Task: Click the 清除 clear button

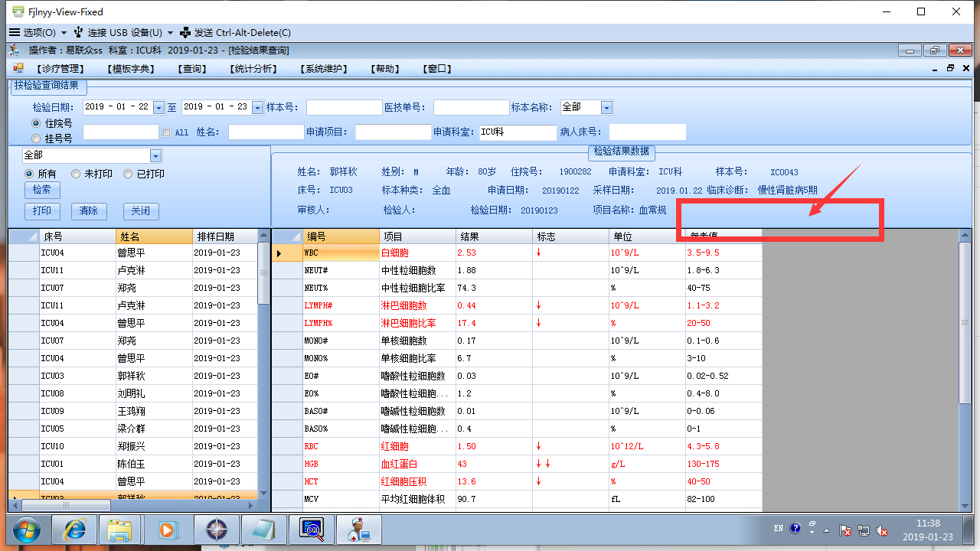Action: click(x=89, y=211)
